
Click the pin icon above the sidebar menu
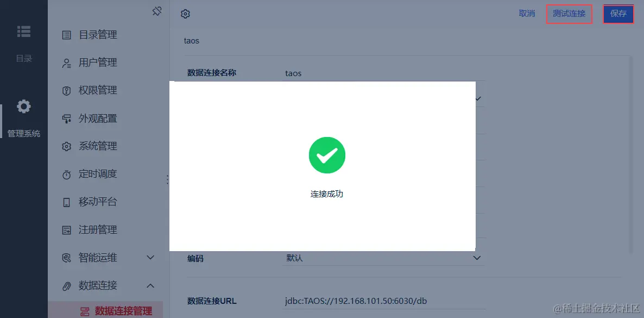pos(157,11)
